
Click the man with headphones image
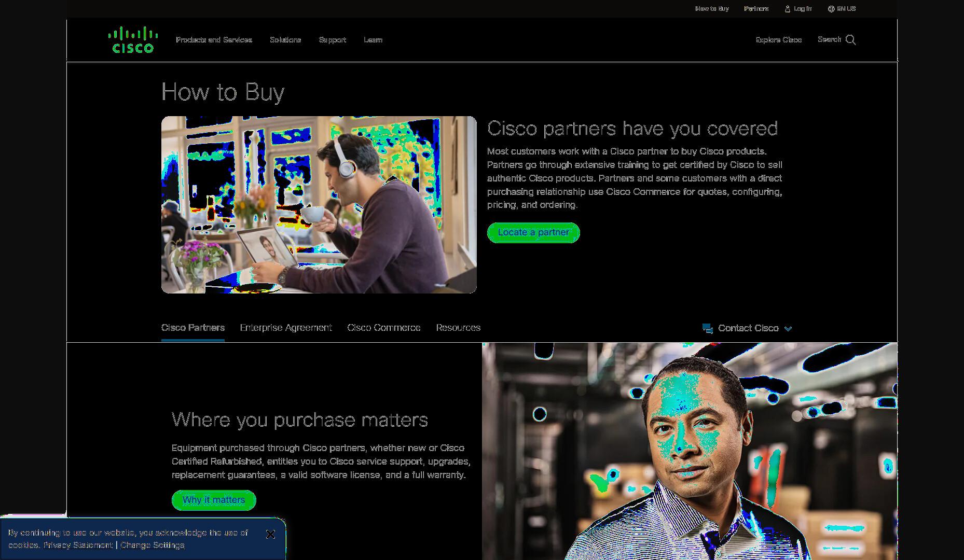click(x=319, y=205)
